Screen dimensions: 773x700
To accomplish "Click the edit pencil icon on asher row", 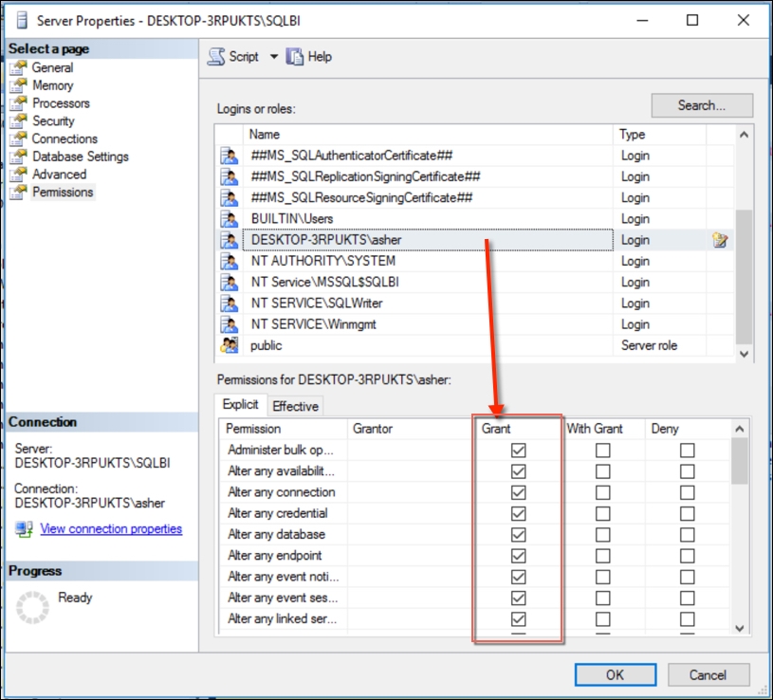I will point(720,240).
